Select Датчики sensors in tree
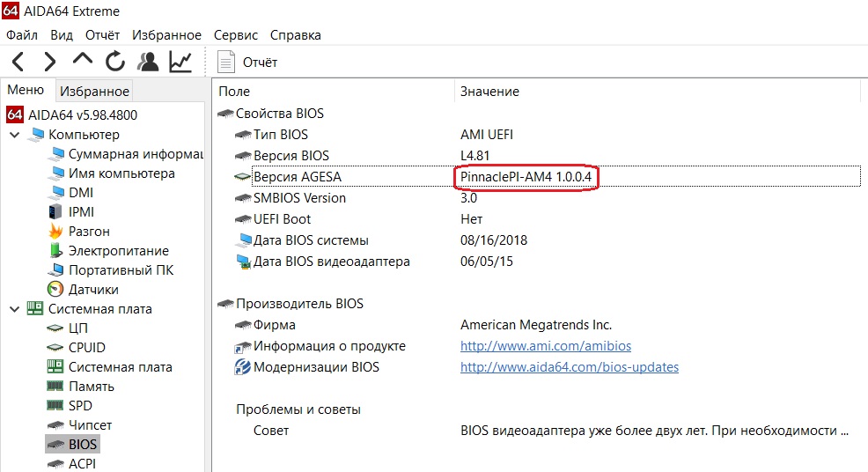The image size is (868, 472). pyautogui.click(x=93, y=289)
